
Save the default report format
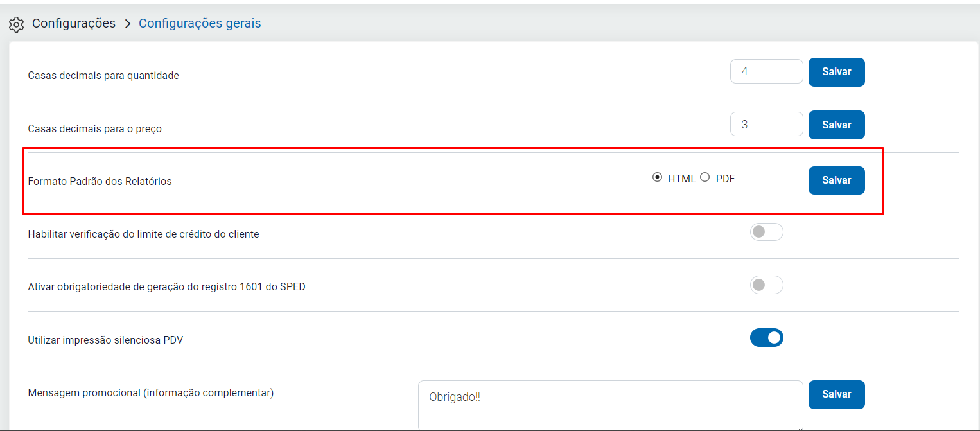pyautogui.click(x=836, y=180)
